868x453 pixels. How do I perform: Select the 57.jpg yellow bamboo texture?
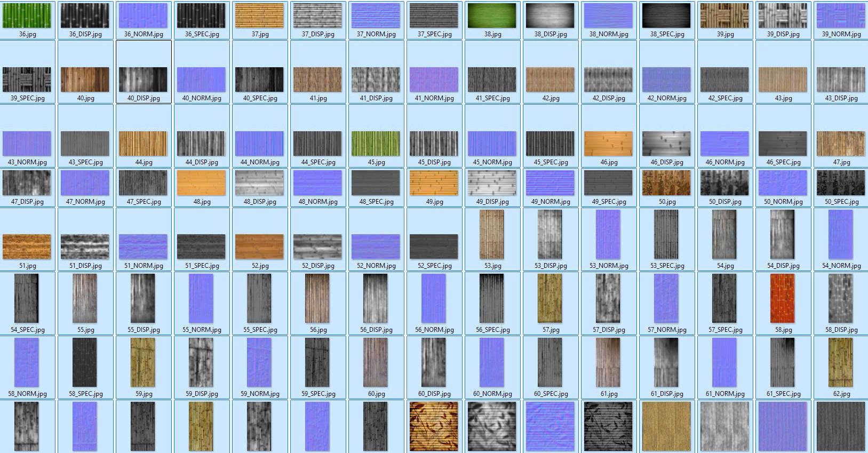[550, 299]
